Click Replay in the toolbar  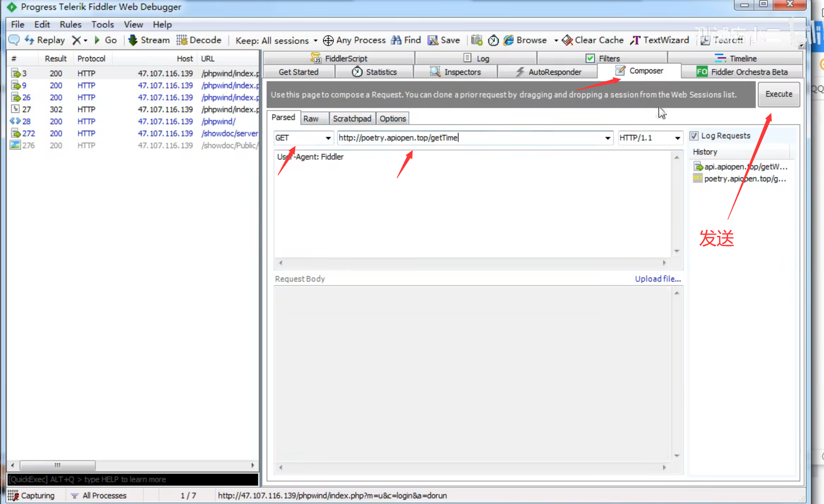coord(45,40)
